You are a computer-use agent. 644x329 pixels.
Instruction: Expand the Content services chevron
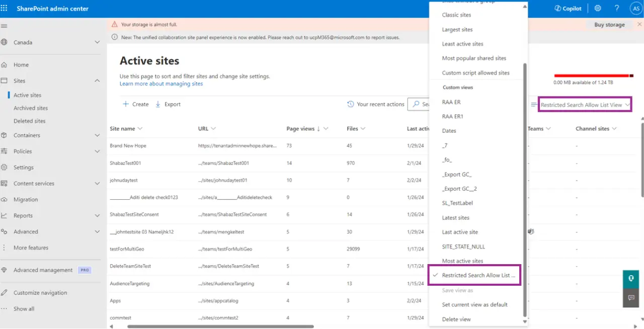[x=97, y=184]
